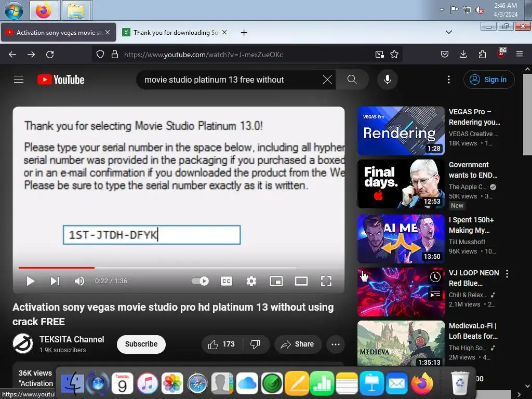Open Government wants to END video title

click(x=473, y=170)
